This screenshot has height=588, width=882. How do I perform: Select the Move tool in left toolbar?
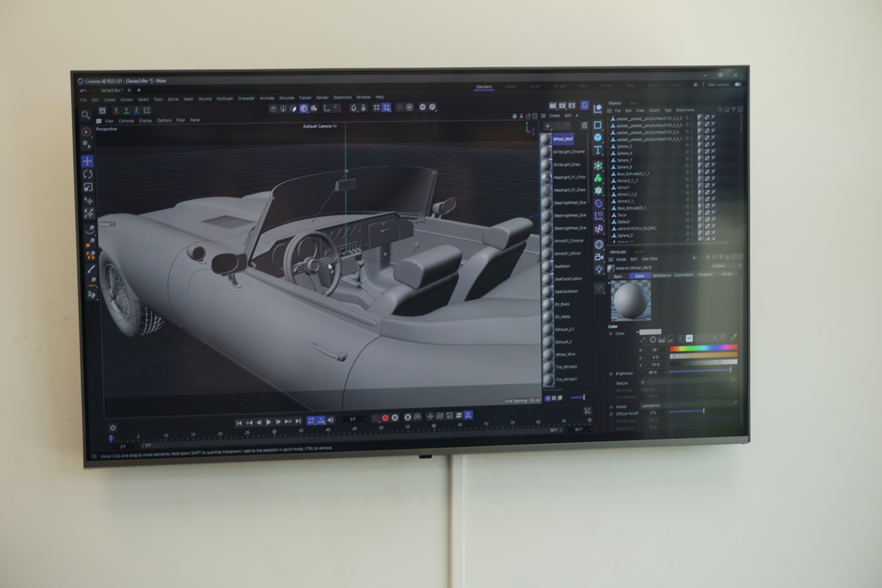tap(87, 161)
